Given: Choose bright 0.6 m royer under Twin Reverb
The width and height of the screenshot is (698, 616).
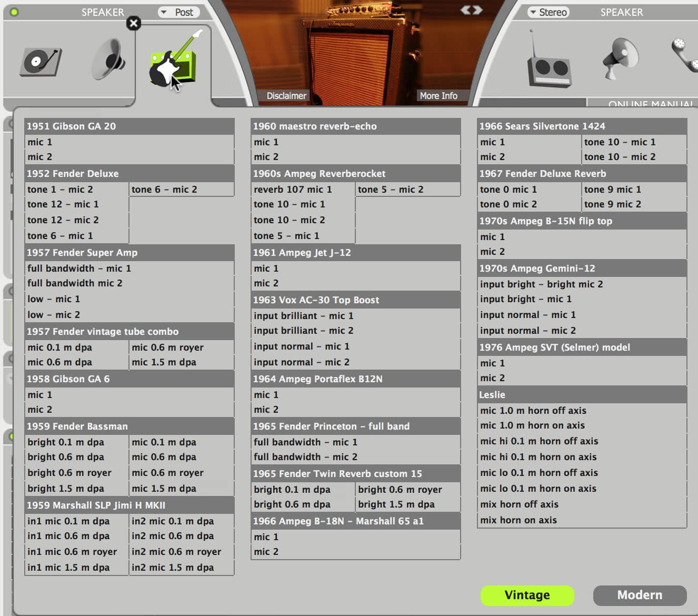Looking at the screenshot, I should coord(407,490).
